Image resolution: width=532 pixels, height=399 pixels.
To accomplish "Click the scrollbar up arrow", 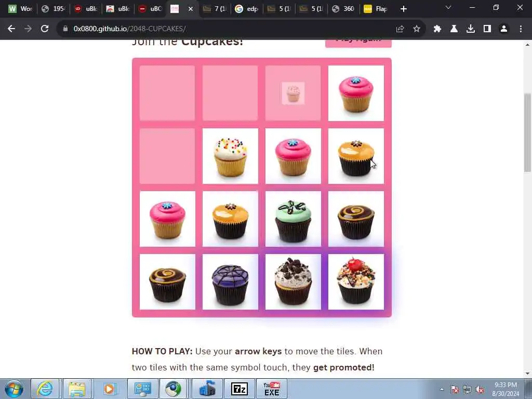I will 528,45.
